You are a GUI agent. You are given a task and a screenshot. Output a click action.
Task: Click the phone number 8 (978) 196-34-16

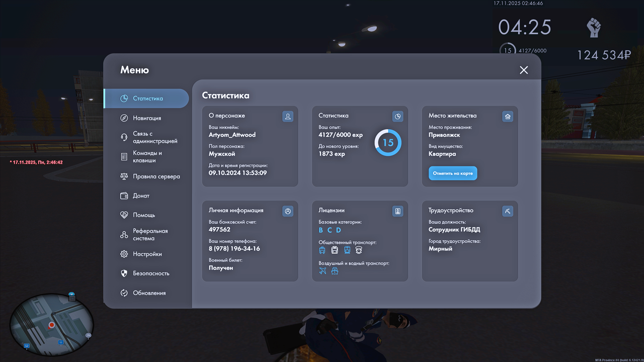tap(234, 249)
